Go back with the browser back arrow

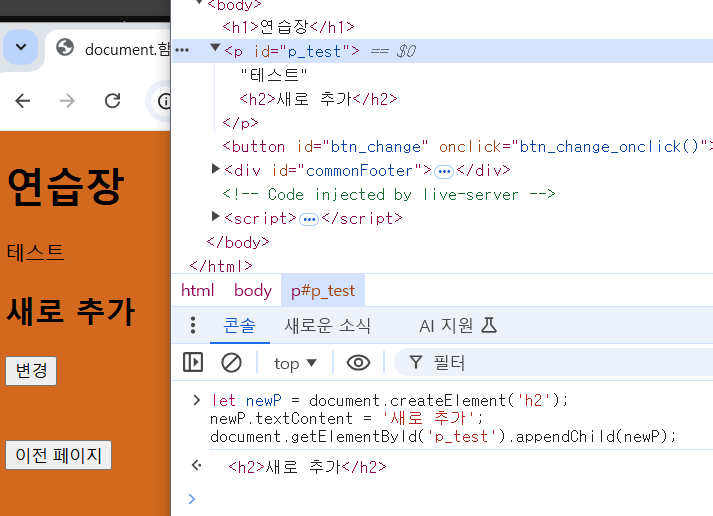(23, 100)
